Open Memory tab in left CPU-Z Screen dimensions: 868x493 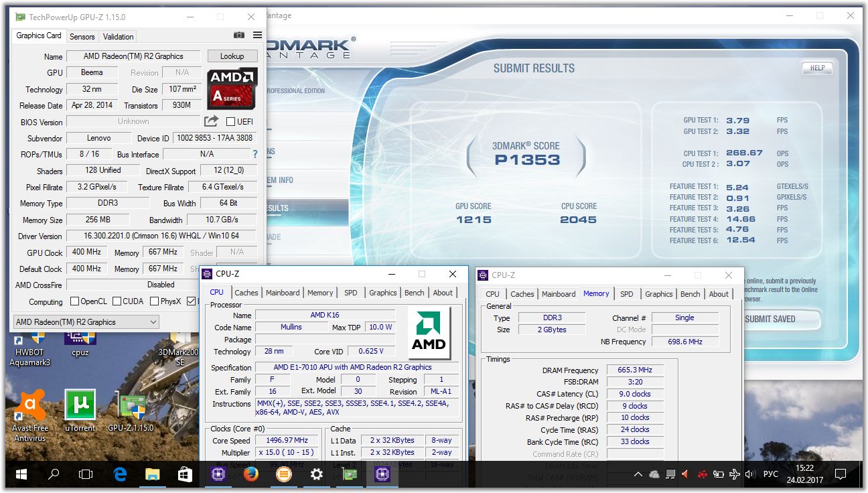(x=320, y=293)
